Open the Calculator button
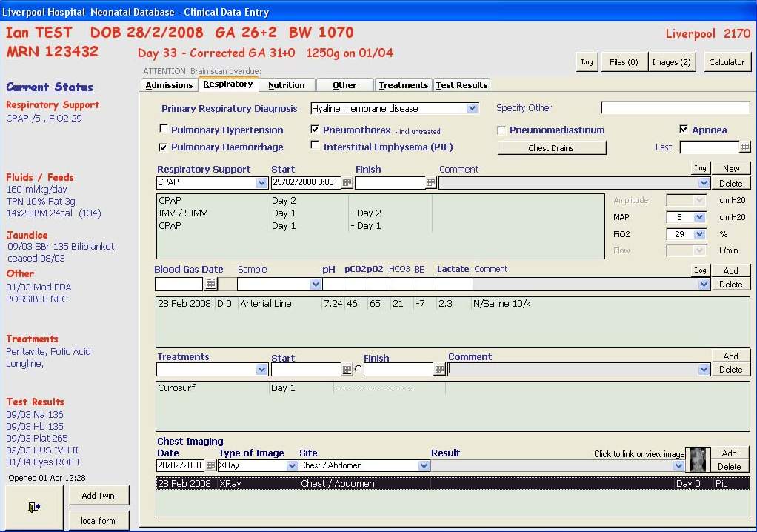Image resolution: width=757 pixels, height=532 pixels. click(727, 62)
